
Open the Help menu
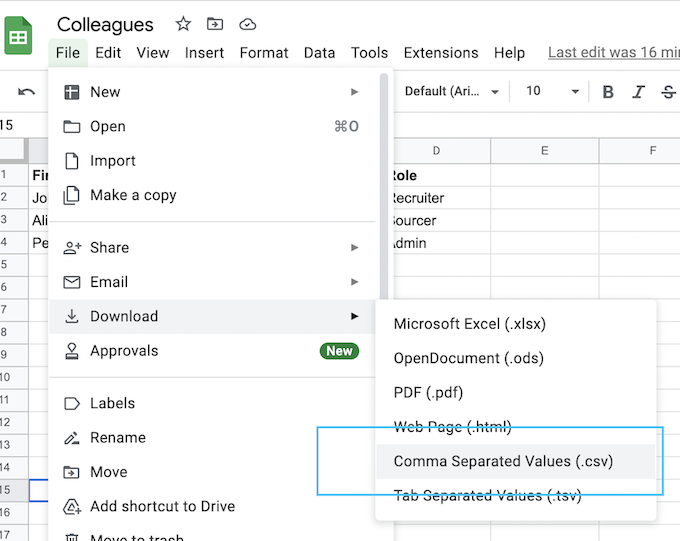pos(509,53)
